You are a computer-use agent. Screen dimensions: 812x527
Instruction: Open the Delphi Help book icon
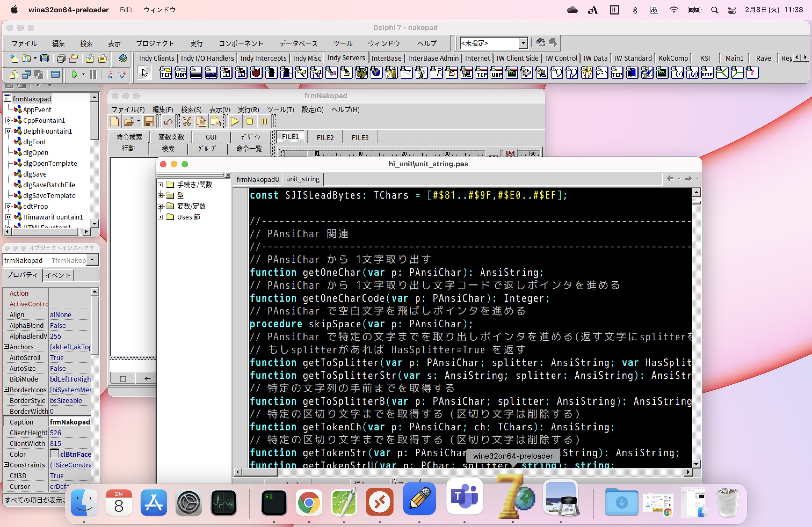tap(123, 58)
